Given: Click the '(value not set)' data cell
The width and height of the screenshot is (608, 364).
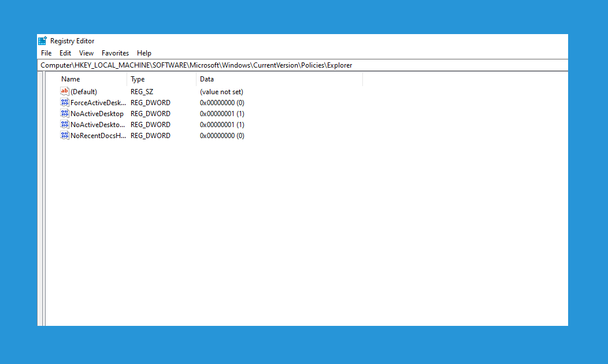Looking at the screenshot, I should (221, 92).
